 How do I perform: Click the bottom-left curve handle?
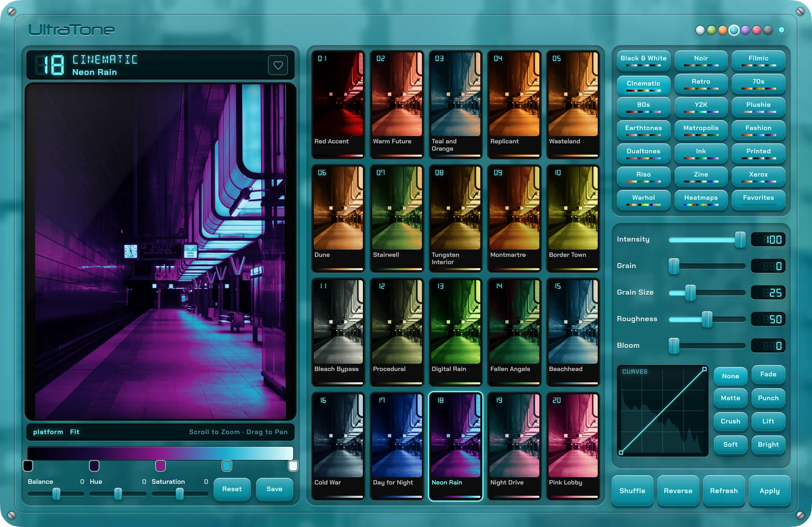click(621, 452)
